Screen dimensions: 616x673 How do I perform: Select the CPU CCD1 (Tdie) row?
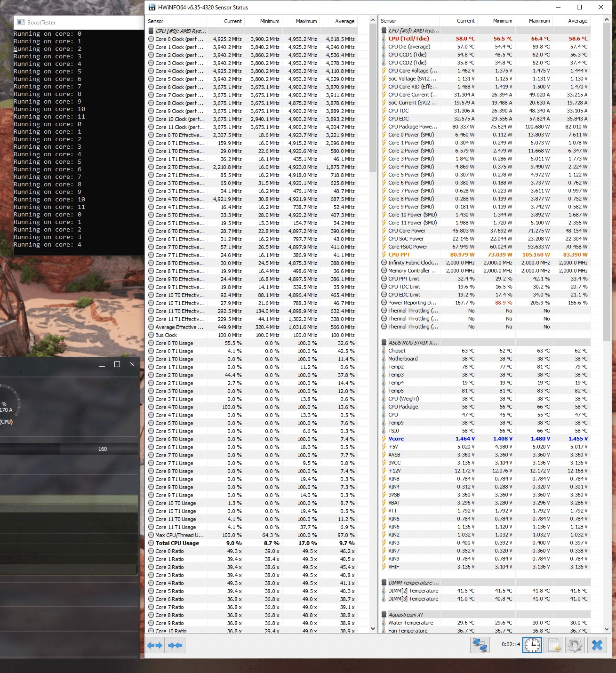tap(485, 55)
